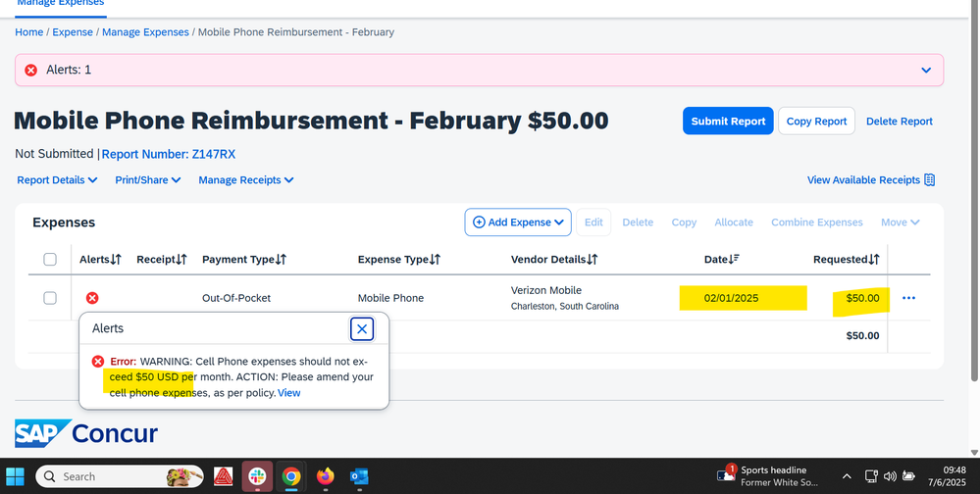Open the Manage Receipts dropdown
Viewport: 980px width, 494px height.
pyautogui.click(x=245, y=180)
